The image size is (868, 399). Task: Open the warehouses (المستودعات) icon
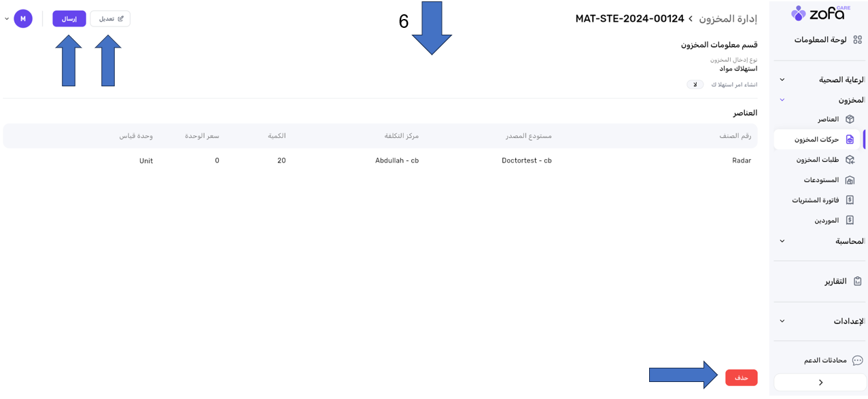tap(850, 180)
